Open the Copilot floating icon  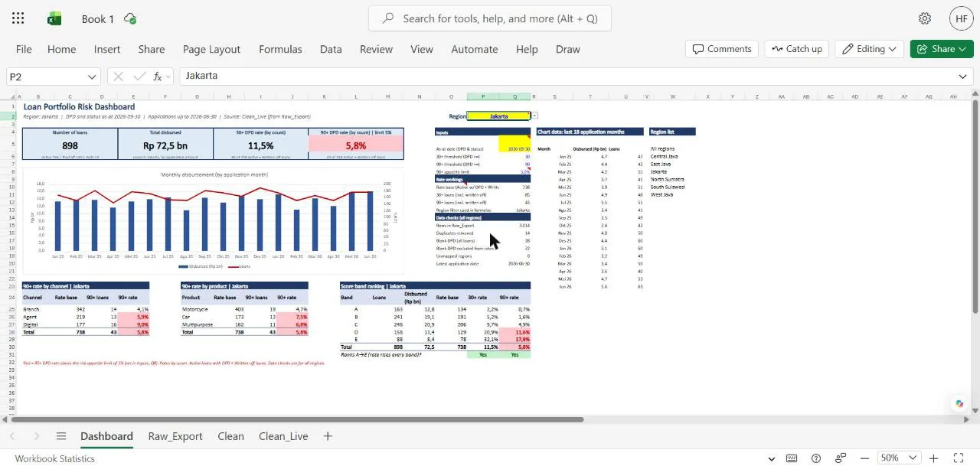coord(959,404)
